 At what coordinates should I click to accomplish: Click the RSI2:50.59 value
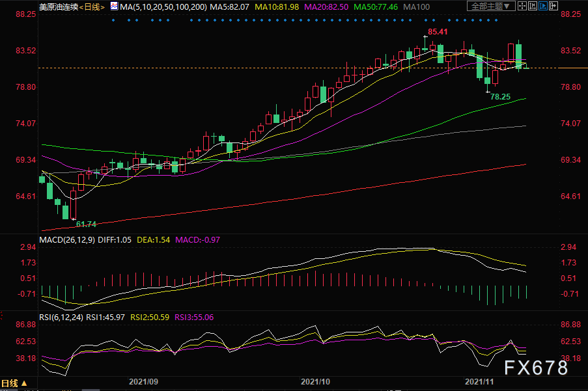click(150, 317)
